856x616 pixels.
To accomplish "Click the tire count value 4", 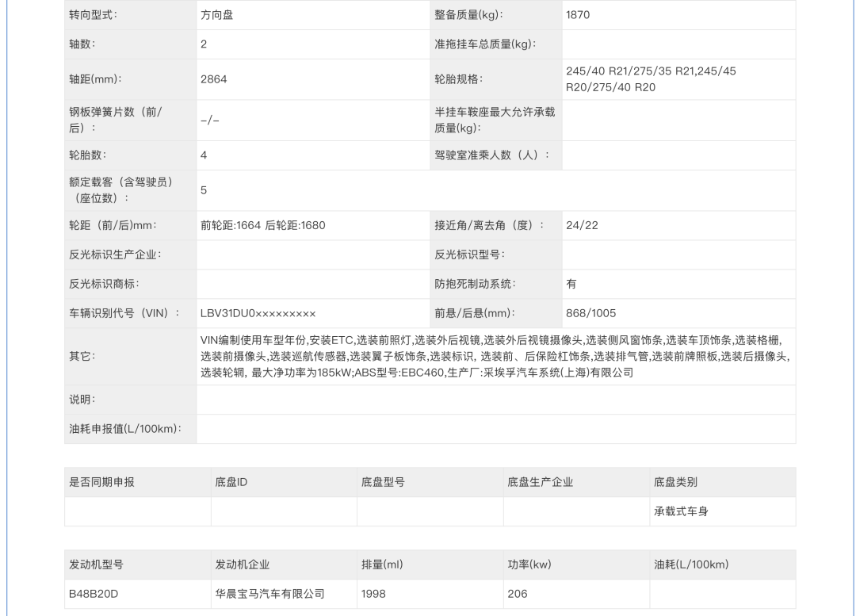I will tap(204, 155).
